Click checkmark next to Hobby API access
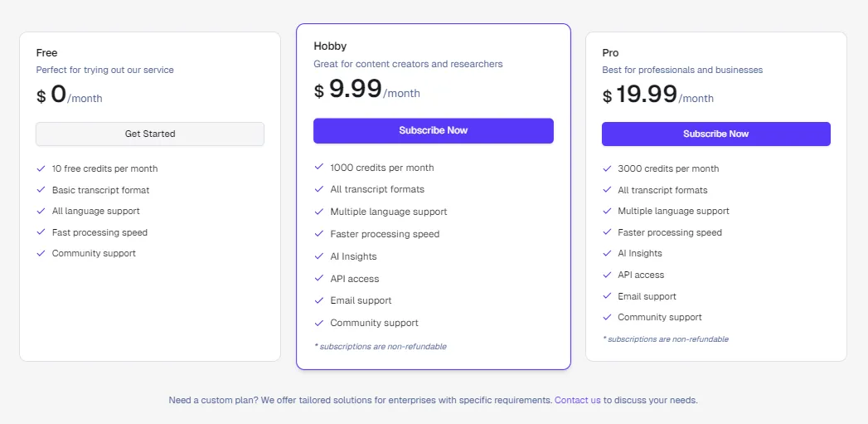 click(x=318, y=278)
